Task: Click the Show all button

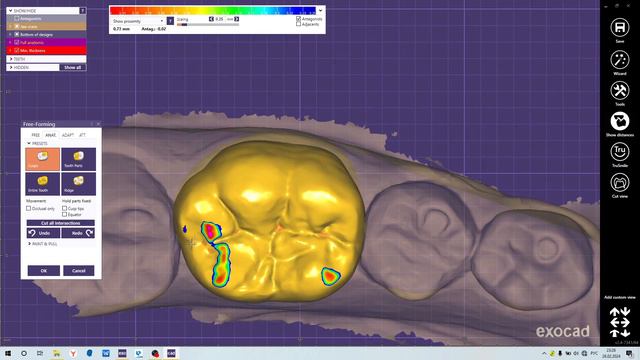Action: (x=73, y=67)
